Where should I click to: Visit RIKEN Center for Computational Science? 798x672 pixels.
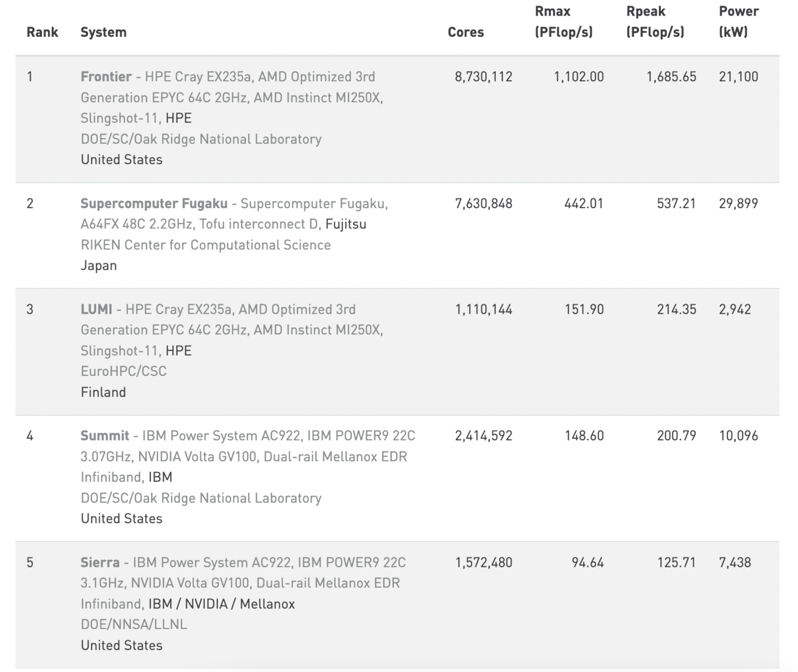tap(205, 245)
